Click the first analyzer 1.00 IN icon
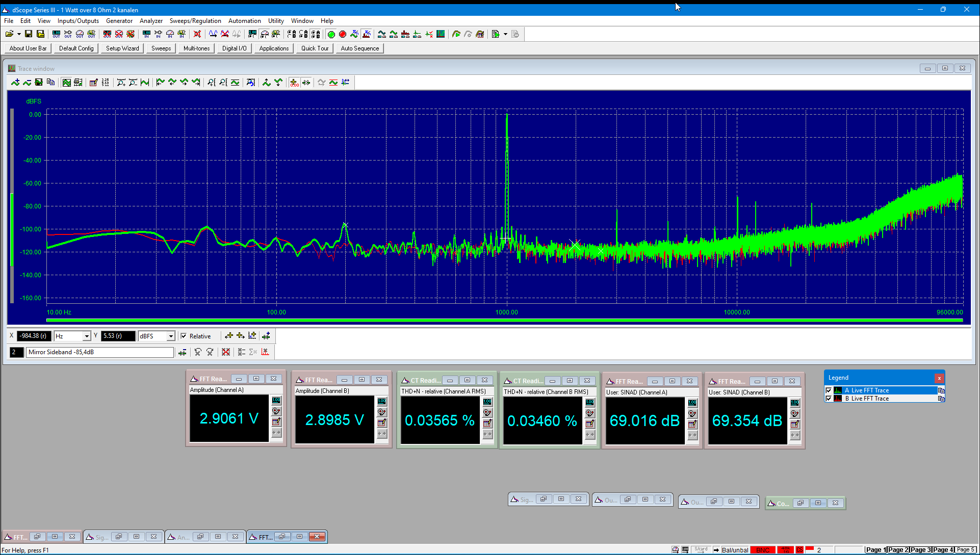 click(x=146, y=34)
